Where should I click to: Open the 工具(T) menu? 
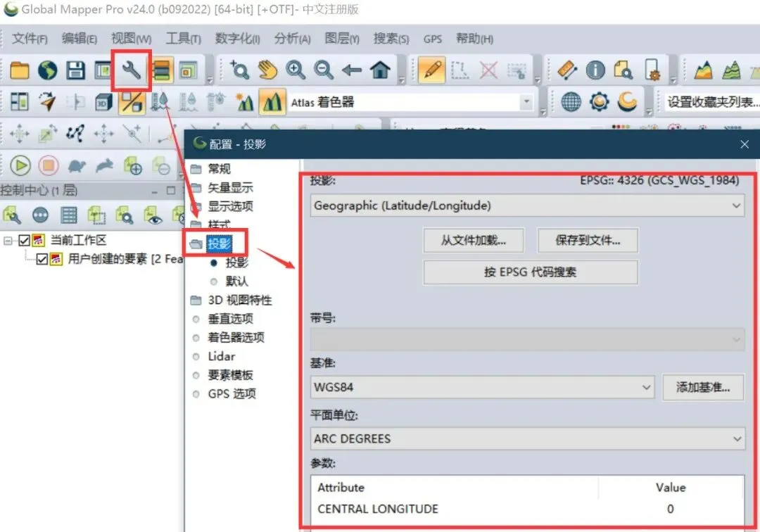click(x=183, y=39)
